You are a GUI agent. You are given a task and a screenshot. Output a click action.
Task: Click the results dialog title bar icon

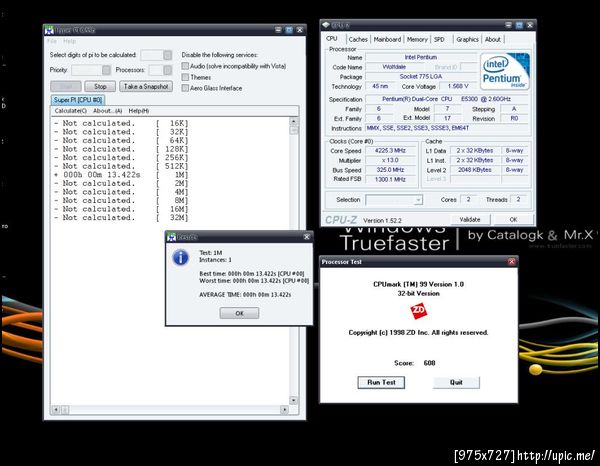[171, 237]
